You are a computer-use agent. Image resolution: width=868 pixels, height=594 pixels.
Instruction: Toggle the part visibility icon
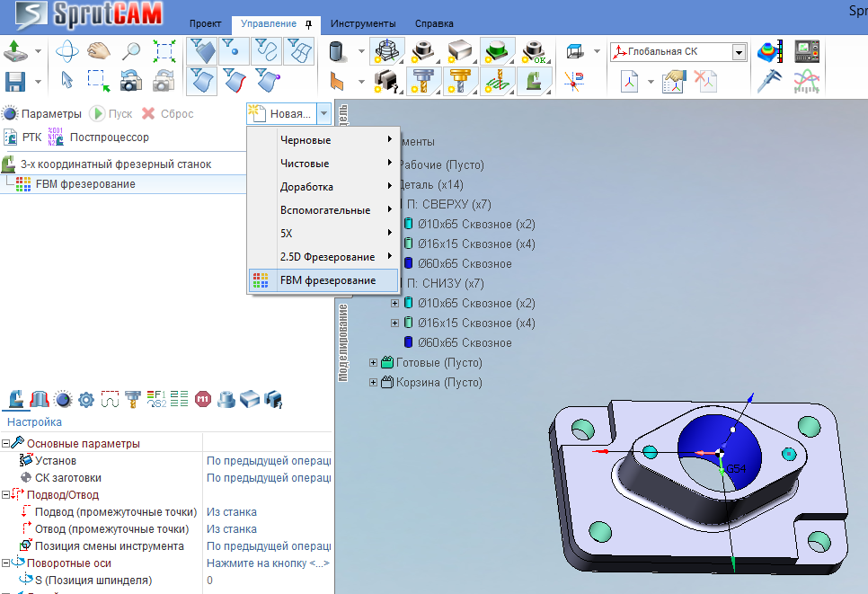(423, 51)
